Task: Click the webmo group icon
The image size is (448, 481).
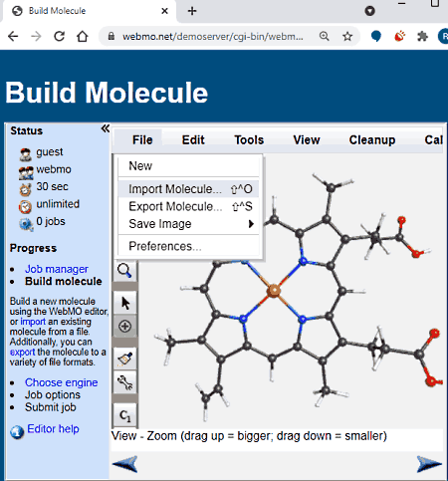Action: (x=26, y=172)
